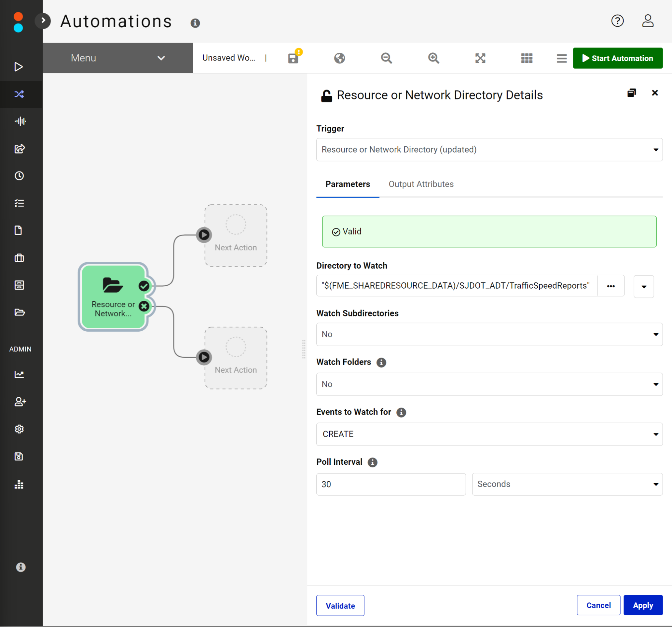Viewport: 672px width, 627px height.
Task: Validate the trigger parameters
Action: pos(340,605)
